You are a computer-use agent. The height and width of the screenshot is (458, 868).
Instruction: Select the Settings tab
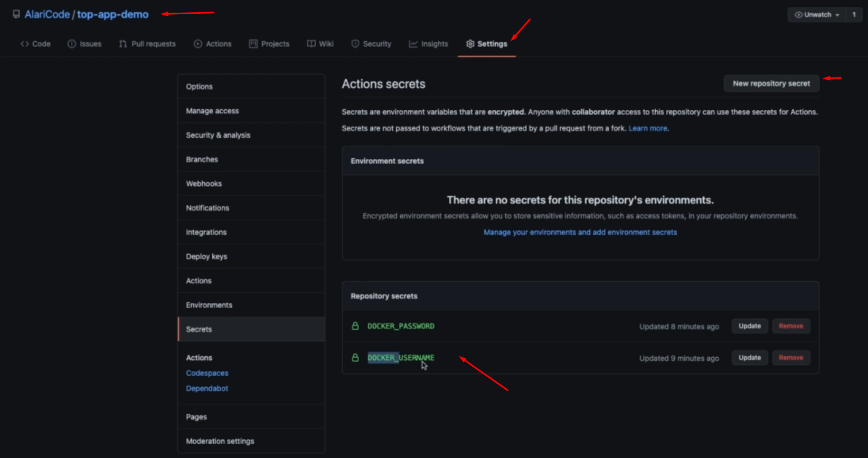tap(487, 44)
